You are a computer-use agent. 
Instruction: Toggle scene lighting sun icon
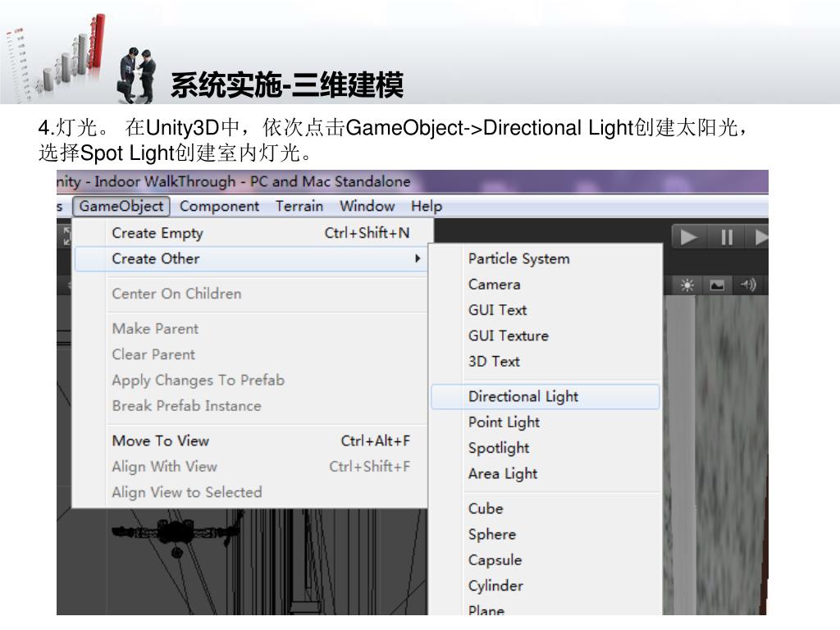coord(687,285)
